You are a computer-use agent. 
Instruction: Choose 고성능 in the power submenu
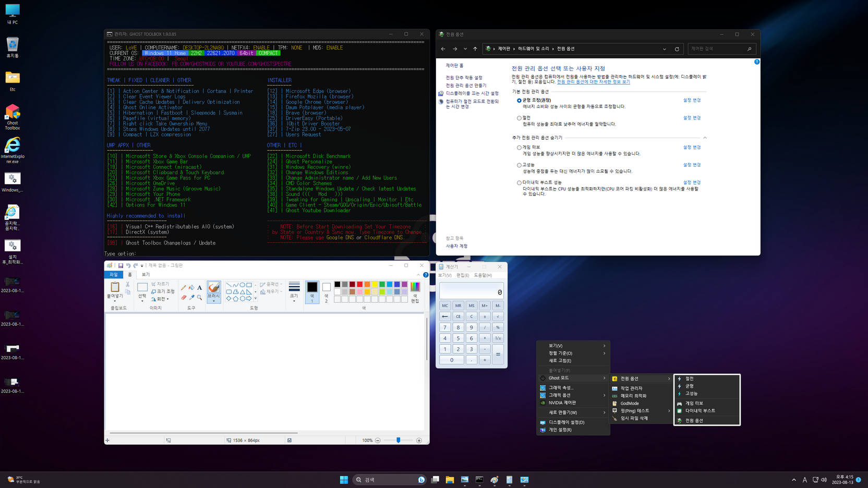(x=707, y=394)
